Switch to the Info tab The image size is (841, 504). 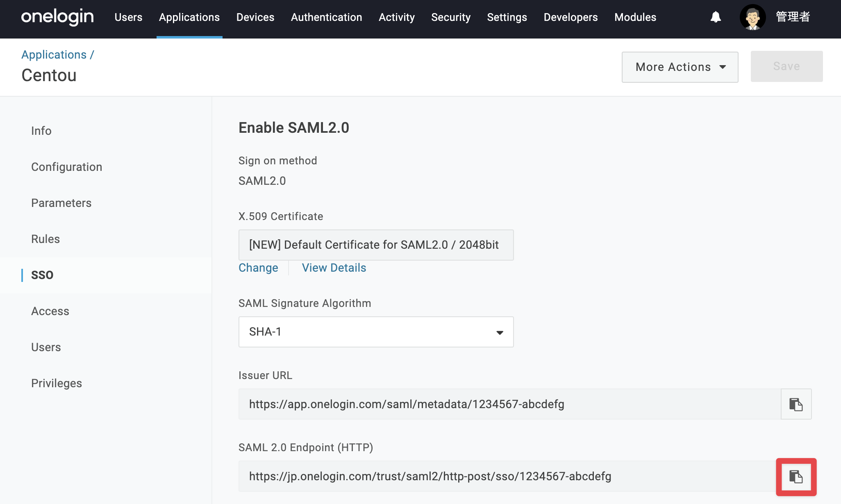pyautogui.click(x=41, y=131)
